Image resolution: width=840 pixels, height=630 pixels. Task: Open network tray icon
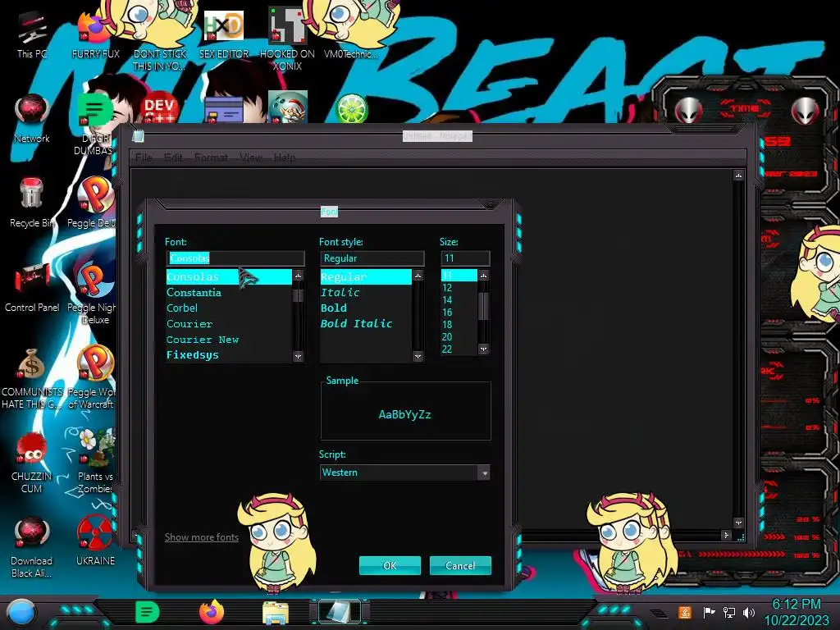click(728, 612)
